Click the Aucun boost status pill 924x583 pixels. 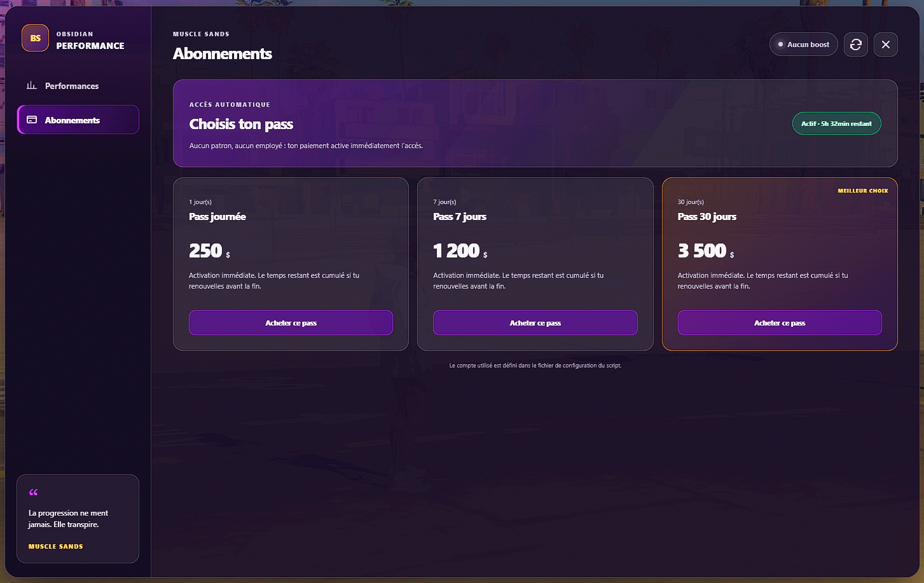pyautogui.click(x=804, y=45)
